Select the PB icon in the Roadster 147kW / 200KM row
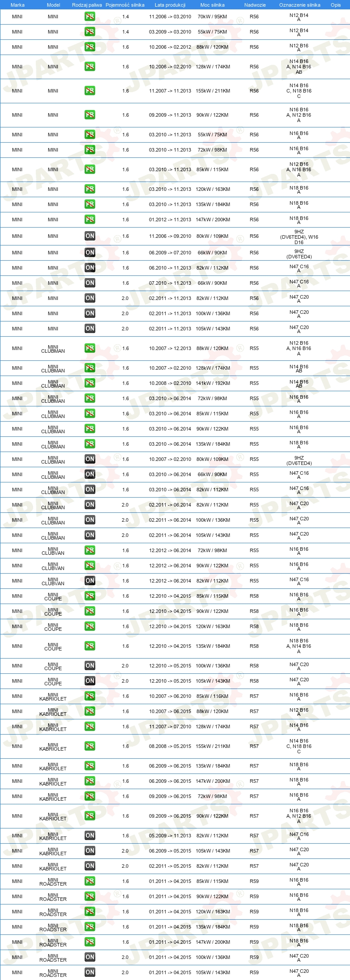This screenshot has height=980, width=350. pos(90,942)
